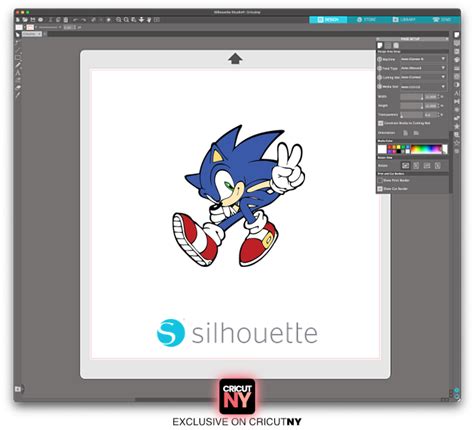This screenshot has height=430, width=474.
Task: Select the Pan hand tool
Action: click(149, 20)
